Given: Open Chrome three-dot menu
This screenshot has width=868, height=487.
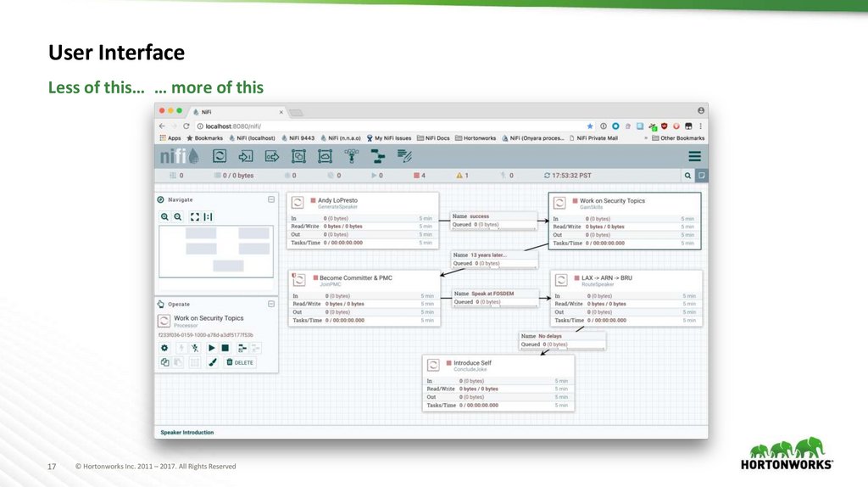Looking at the screenshot, I should pyautogui.click(x=700, y=126).
